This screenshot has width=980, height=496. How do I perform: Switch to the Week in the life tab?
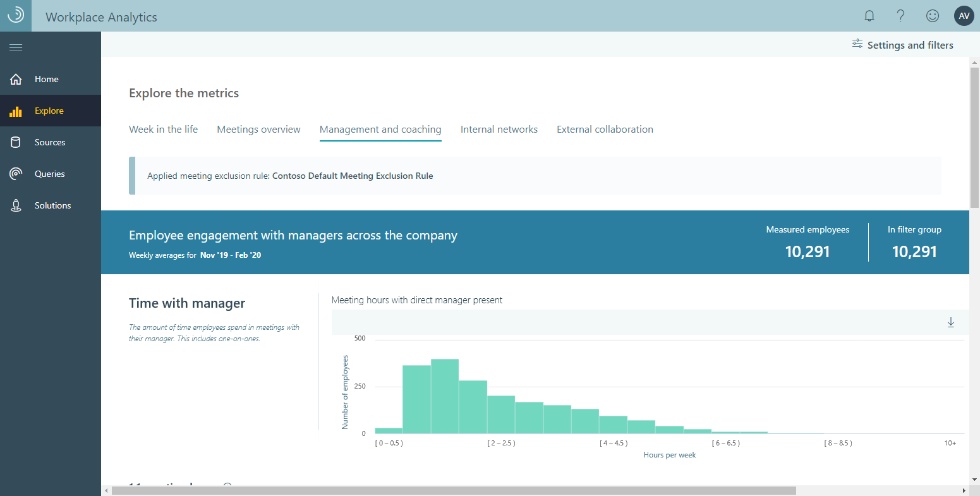163,130
